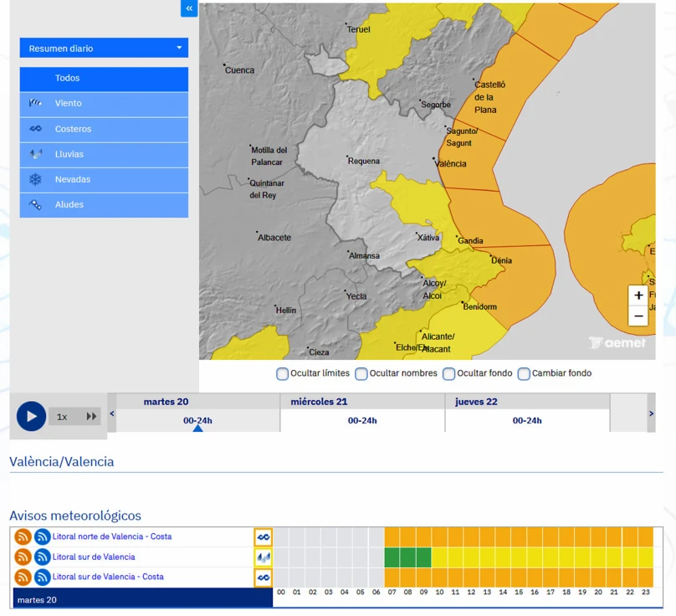Click rain warning icon for Litoral sur row
Image resolution: width=676 pixels, height=616 pixels.
pos(264,557)
